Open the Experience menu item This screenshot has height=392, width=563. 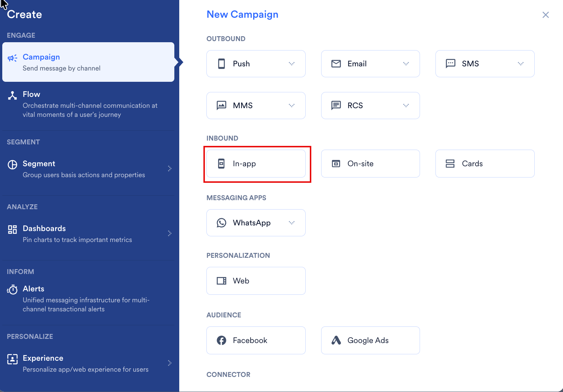(88, 363)
